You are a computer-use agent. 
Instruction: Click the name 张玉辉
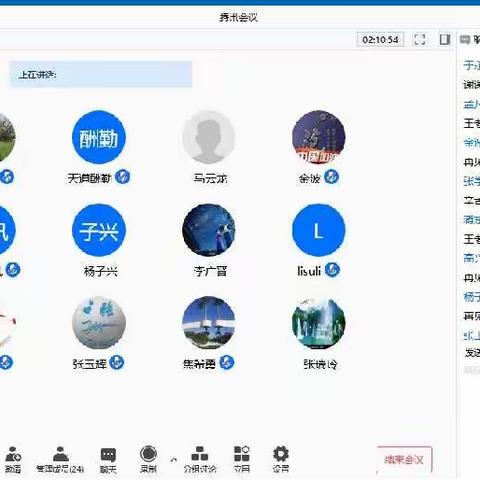pyautogui.click(x=90, y=364)
